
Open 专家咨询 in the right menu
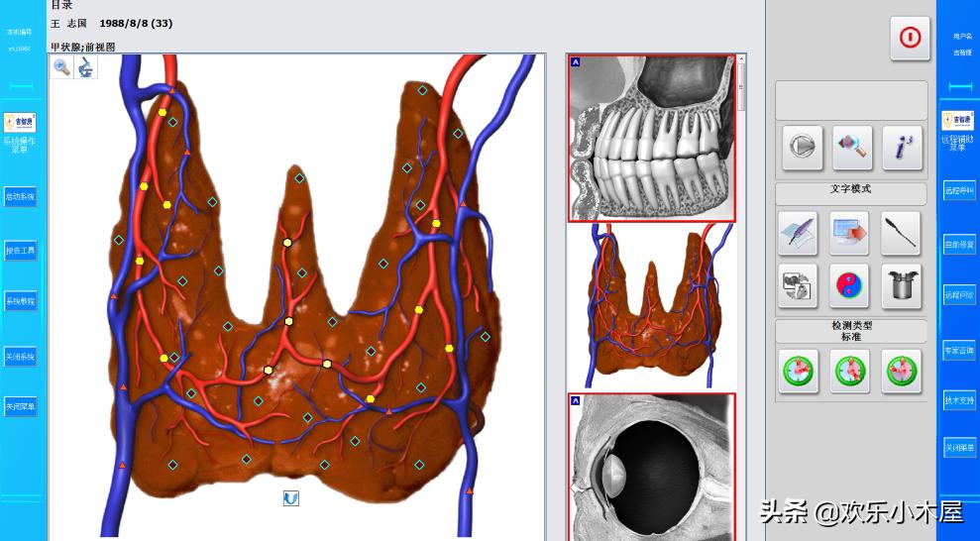(959, 351)
